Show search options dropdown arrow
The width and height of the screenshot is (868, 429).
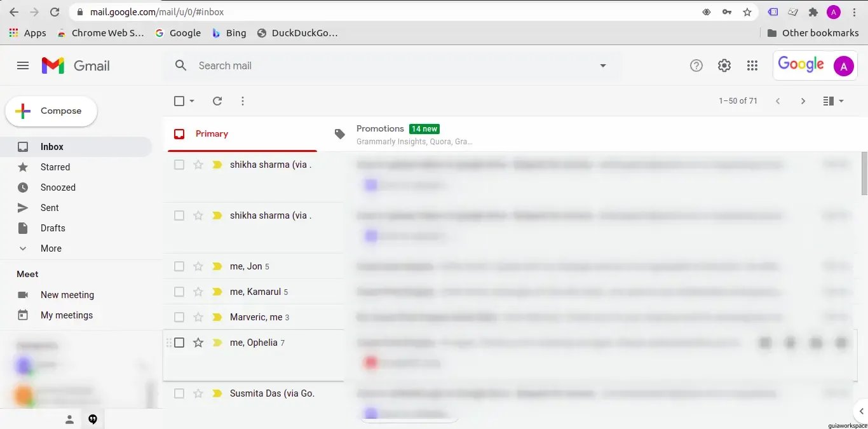point(603,65)
